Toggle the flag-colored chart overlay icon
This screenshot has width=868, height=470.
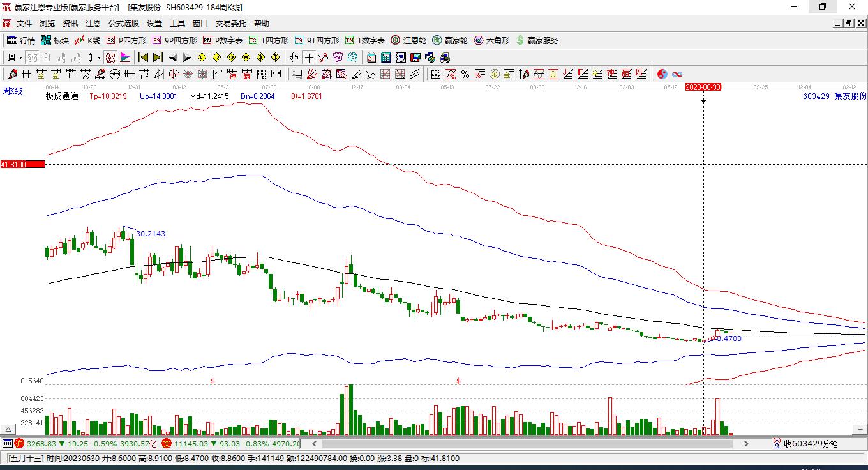(x=125, y=57)
